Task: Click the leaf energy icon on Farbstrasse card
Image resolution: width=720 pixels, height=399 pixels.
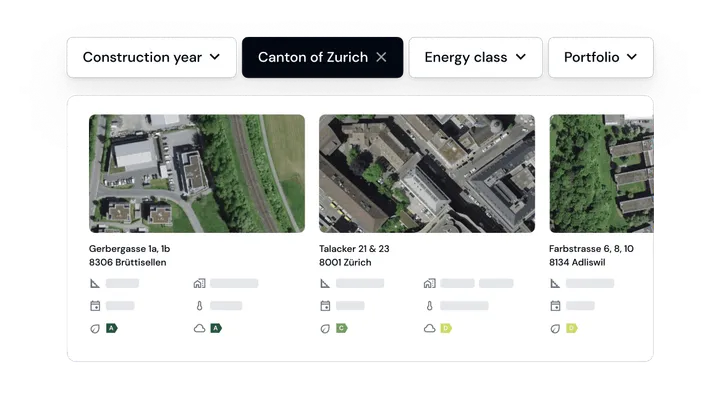Action: click(555, 328)
